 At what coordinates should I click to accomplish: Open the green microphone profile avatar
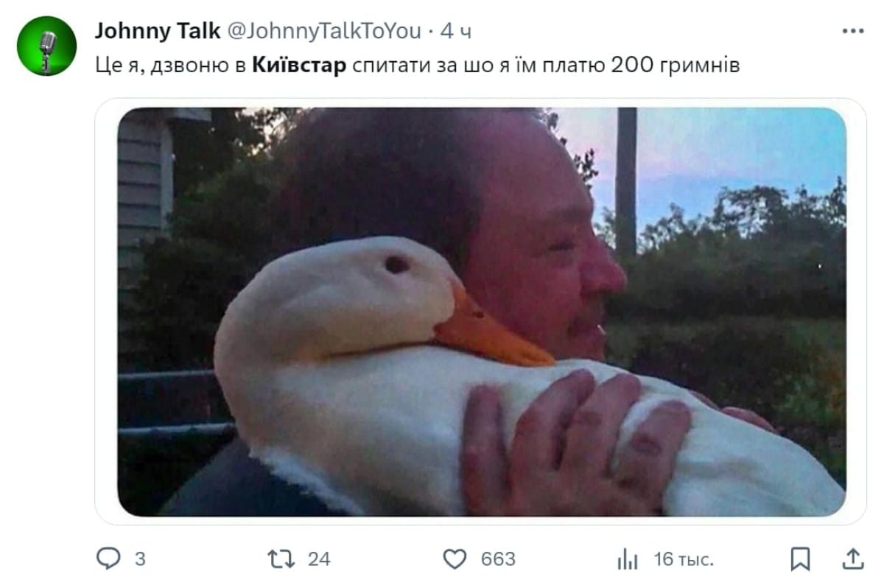[46, 46]
